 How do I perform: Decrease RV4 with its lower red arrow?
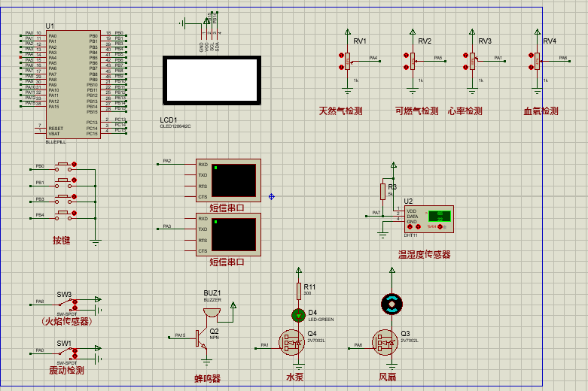click(x=531, y=68)
